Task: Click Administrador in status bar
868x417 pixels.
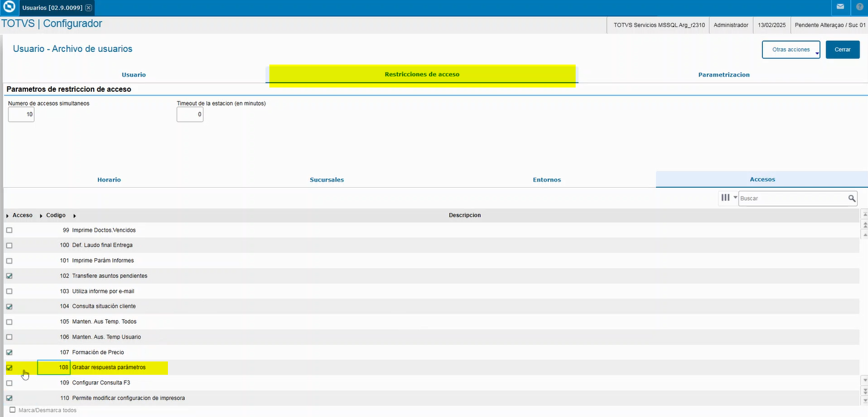Action: [x=731, y=25]
